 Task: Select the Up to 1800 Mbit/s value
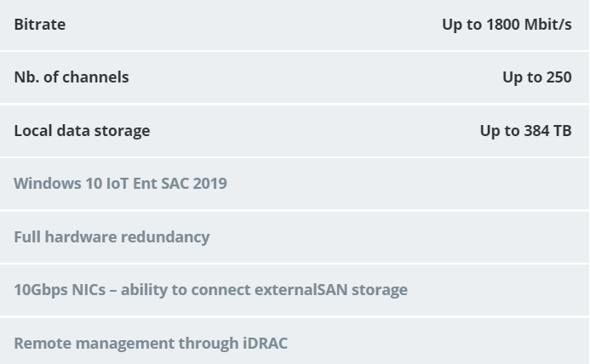[507, 25]
